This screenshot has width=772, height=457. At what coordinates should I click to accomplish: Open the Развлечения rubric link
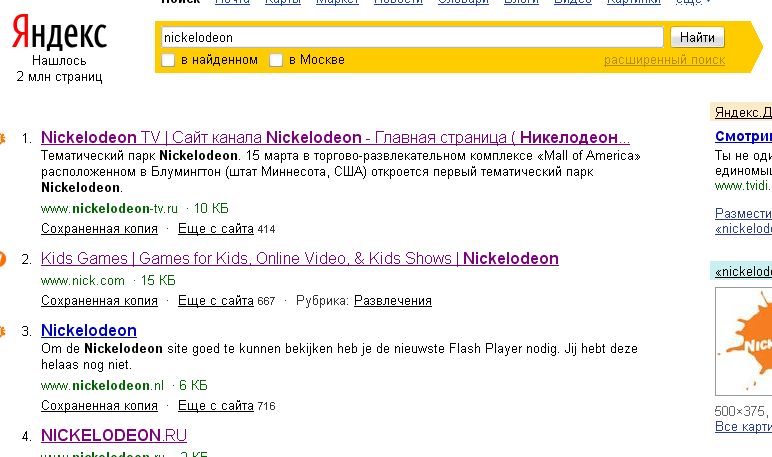(393, 300)
